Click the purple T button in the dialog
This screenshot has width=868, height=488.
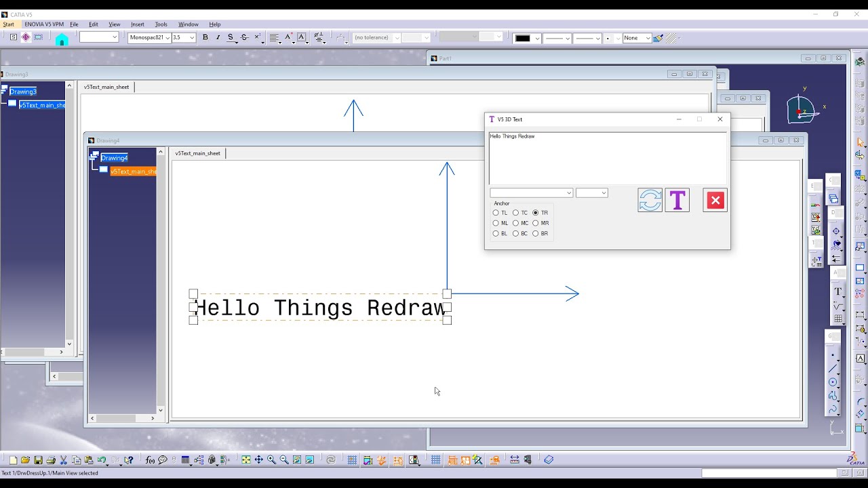point(677,200)
